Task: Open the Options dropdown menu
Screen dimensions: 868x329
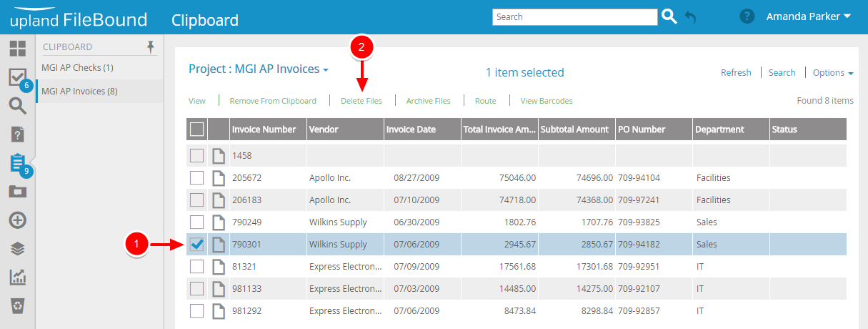Action: pyautogui.click(x=833, y=72)
